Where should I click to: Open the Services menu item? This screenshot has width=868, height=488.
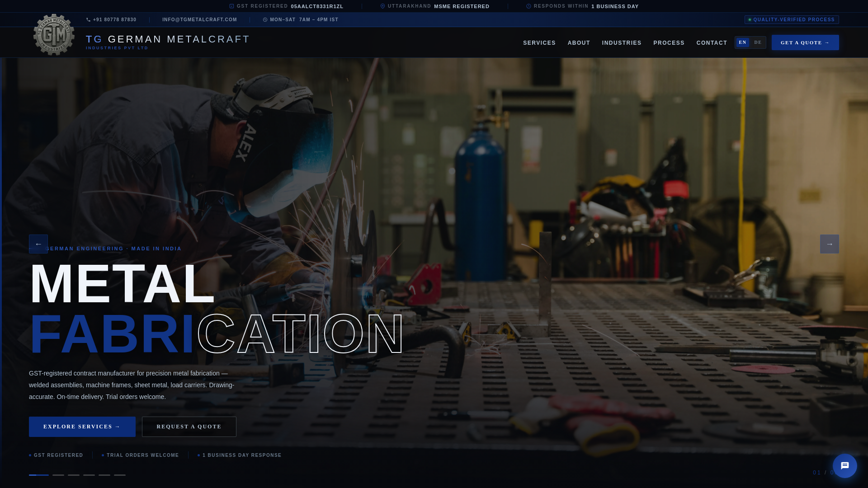[539, 43]
